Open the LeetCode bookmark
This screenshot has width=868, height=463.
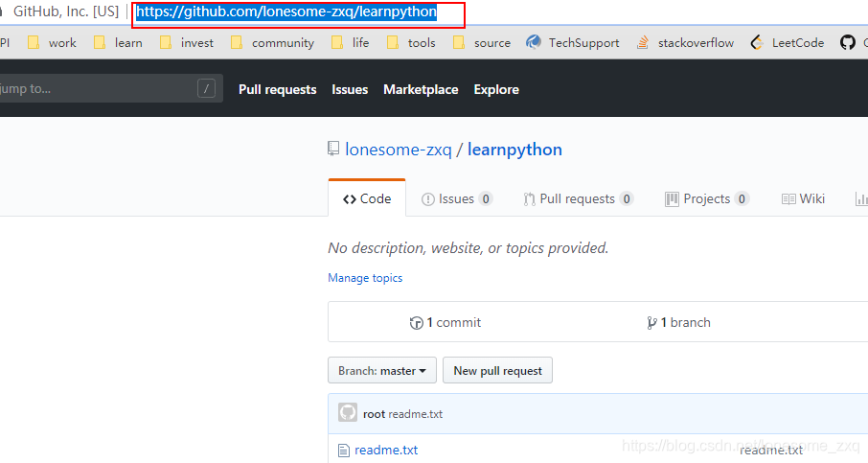[787, 42]
